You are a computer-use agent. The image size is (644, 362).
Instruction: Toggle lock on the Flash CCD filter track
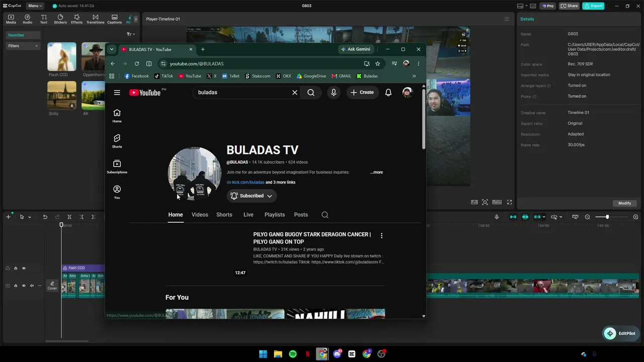16,268
